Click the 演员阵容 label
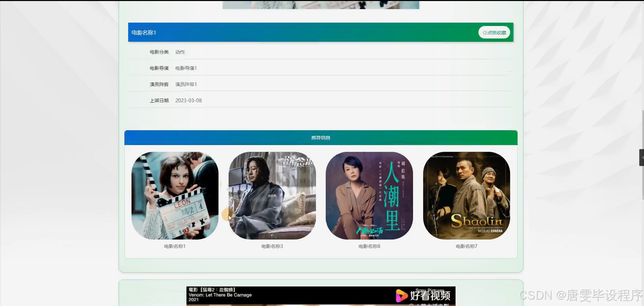 pyautogui.click(x=159, y=84)
